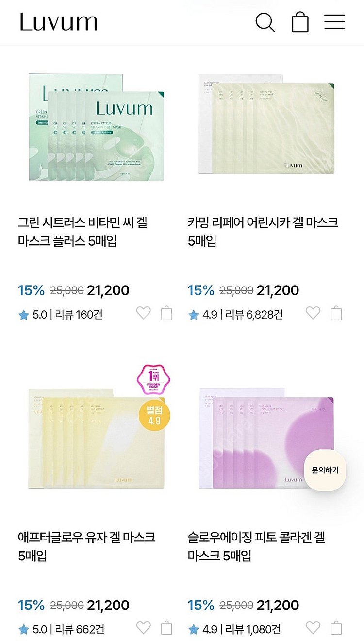Open 그린 시트러스 비타민 씨 product title

click(x=83, y=232)
